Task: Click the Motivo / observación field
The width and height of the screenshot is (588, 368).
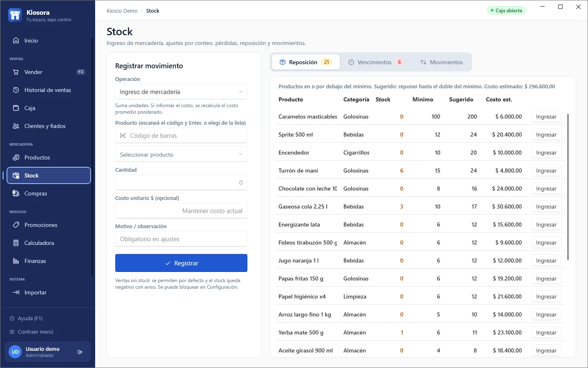Action: 181,239
